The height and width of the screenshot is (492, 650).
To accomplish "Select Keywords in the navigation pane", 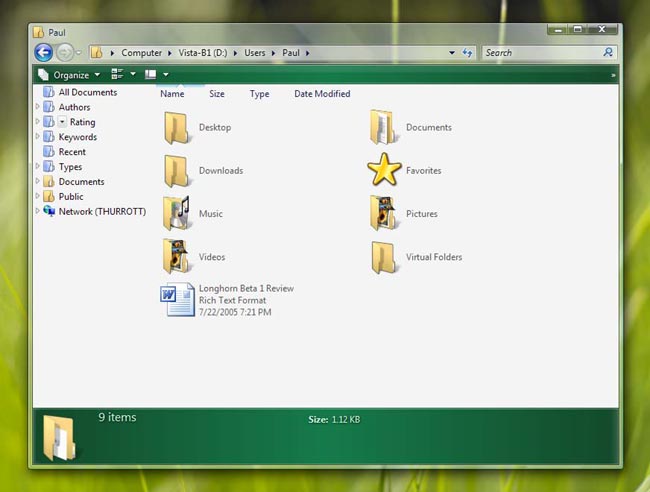I will [77, 137].
